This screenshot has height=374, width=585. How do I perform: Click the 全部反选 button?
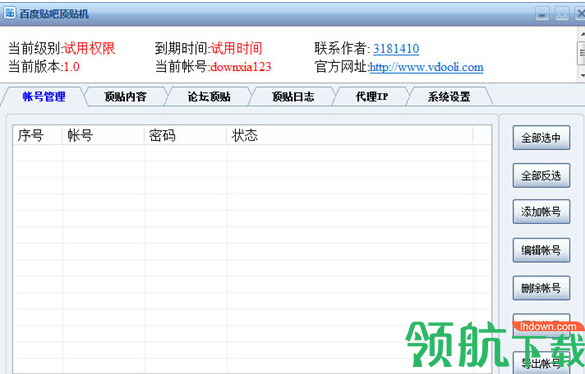[541, 175]
